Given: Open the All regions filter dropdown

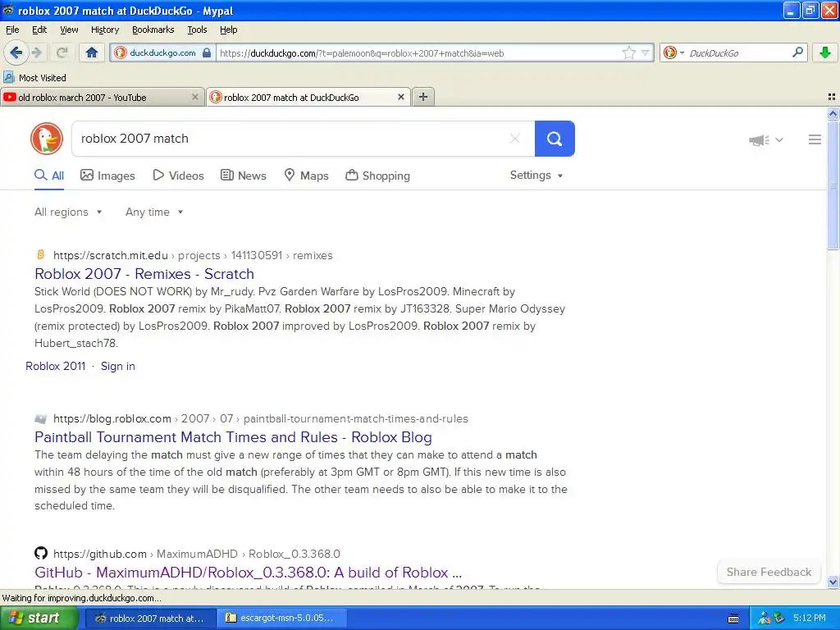Looking at the screenshot, I should click(68, 212).
